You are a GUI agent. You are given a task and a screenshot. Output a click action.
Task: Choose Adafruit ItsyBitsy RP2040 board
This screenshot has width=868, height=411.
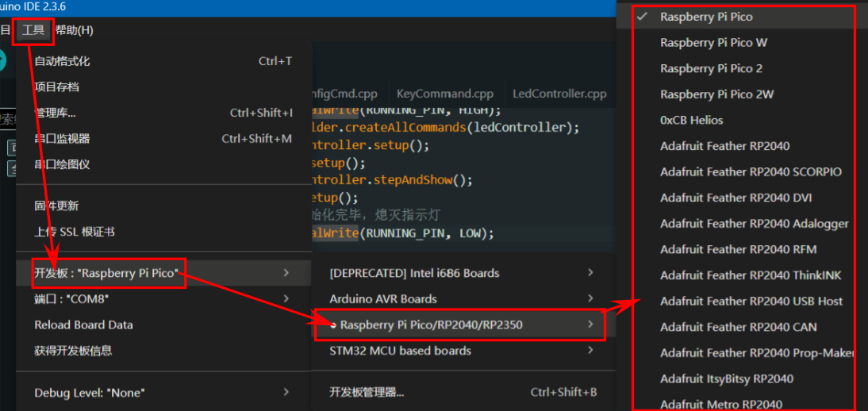[x=742, y=379]
